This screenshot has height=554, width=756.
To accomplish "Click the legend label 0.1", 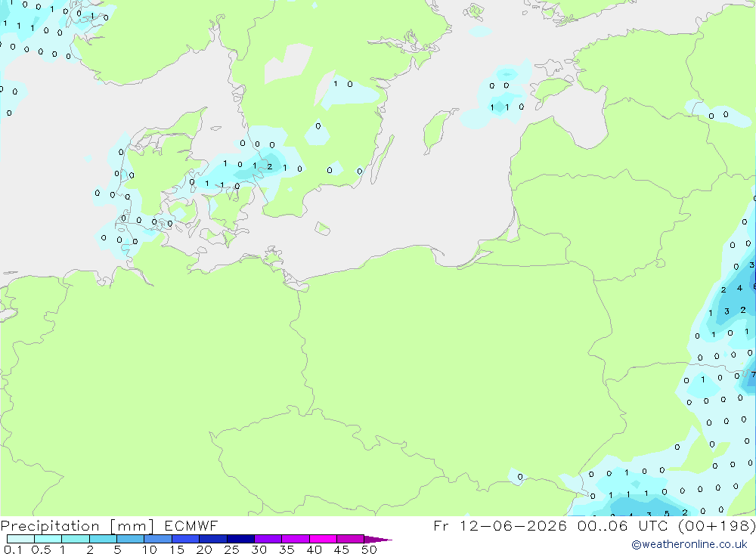I will coord(13,549).
